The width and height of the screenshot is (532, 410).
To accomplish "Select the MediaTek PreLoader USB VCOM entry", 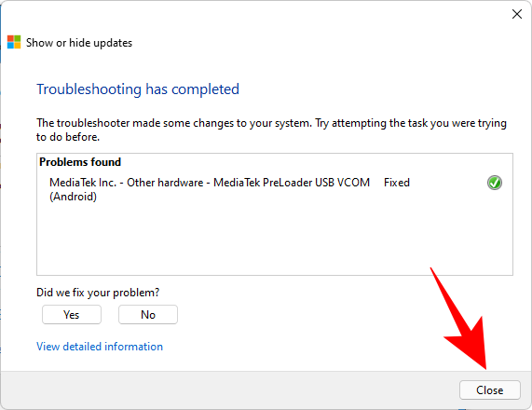I will coord(210,189).
